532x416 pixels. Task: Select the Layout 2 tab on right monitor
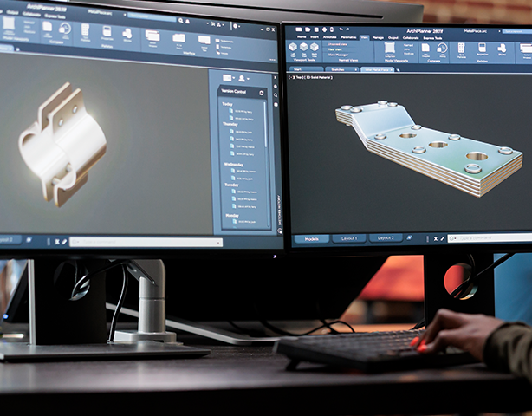(386, 237)
